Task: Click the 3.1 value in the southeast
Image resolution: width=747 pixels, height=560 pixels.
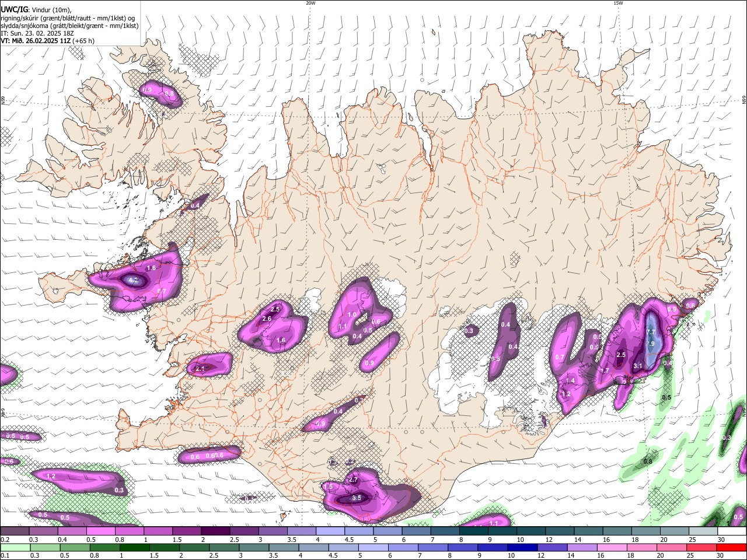Action: (638, 366)
